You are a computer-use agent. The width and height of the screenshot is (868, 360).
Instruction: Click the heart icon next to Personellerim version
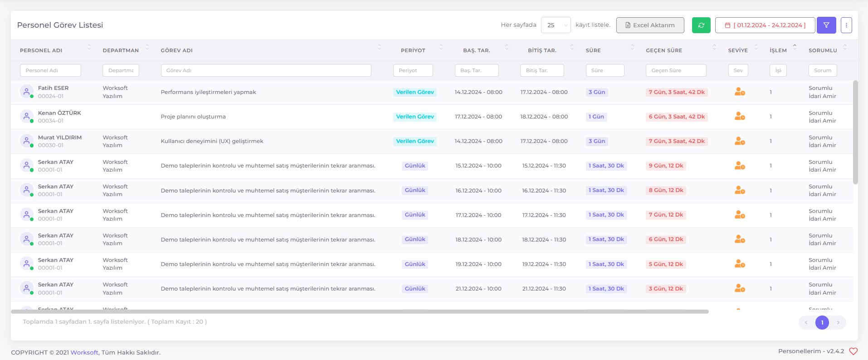[853, 351]
